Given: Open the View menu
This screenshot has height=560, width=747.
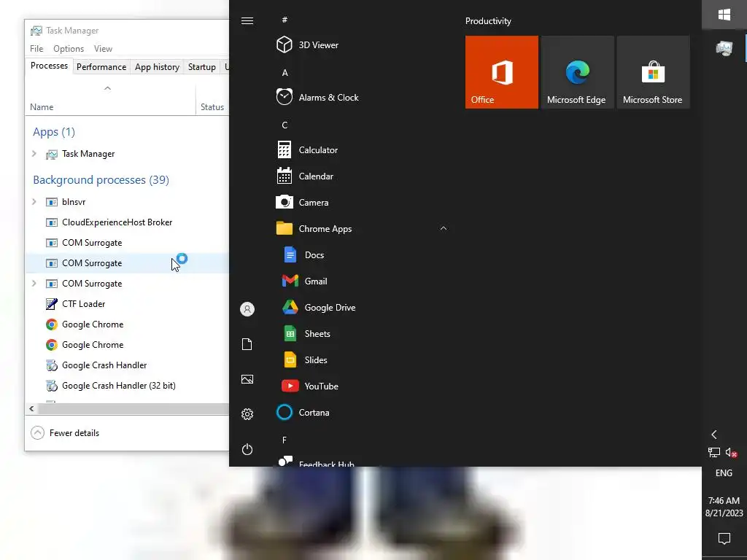Looking at the screenshot, I should point(103,49).
